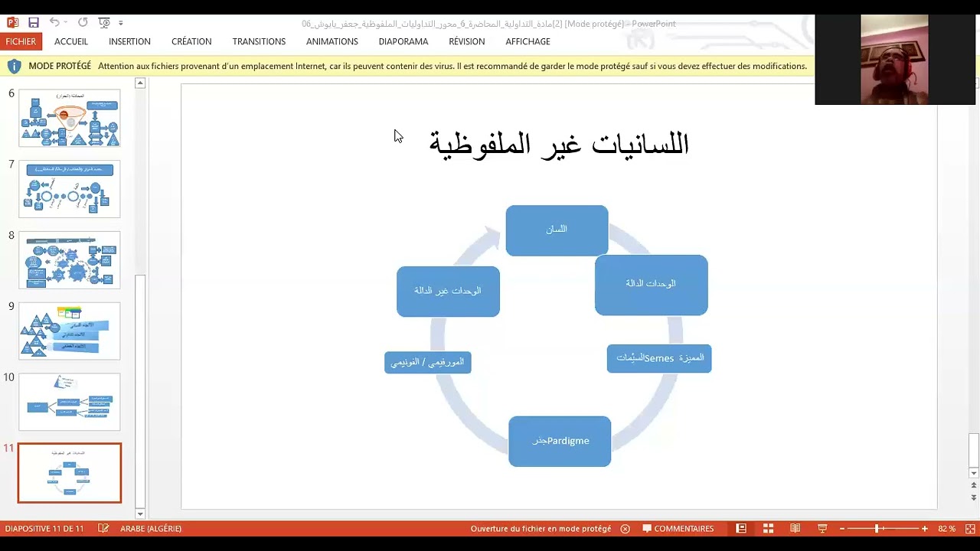Click the اللسان box in the diagram
The image size is (980, 551).
557,230
